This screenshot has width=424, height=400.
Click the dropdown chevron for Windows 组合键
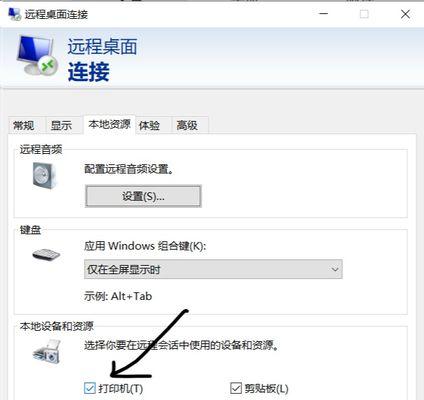pyautogui.click(x=335, y=269)
